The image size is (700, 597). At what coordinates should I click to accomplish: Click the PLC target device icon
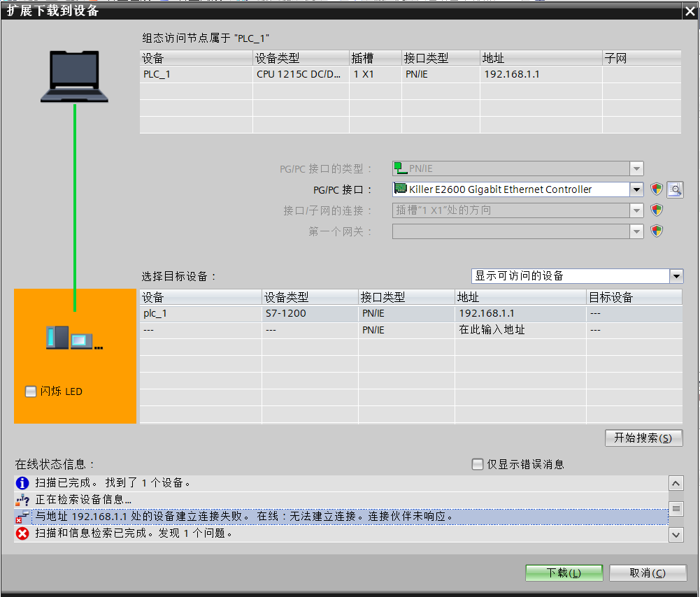point(74,338)
